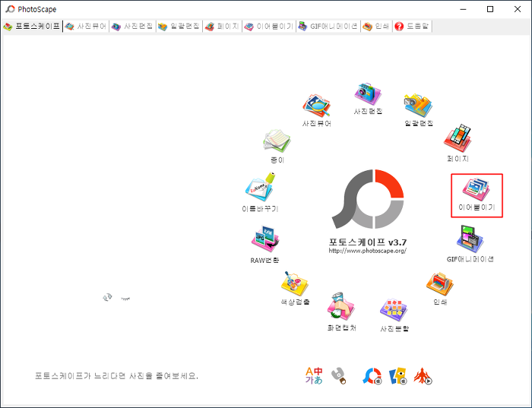Screen dimensions: 532x408
Task: Switch to the 페이지 tab in top bar
Action: [222, 26]
